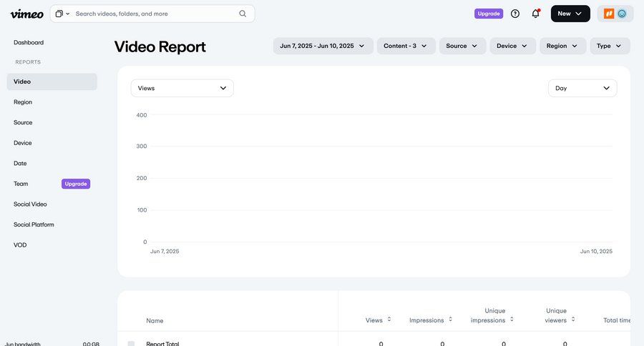The height and width of the screenshot is (346, 644).
Task: Expand the Type filter dropdown
Action: pyautogui.click(x=610, y=46)
